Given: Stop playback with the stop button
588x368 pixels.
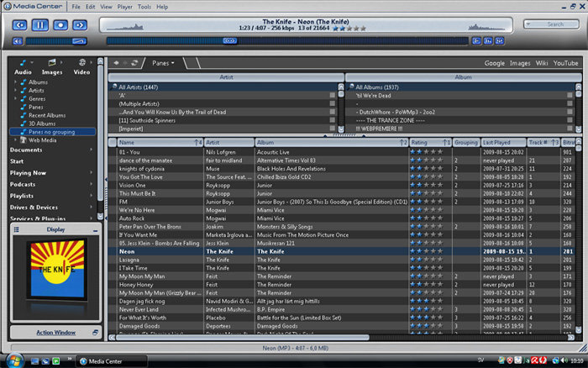Looking at the screenshot, I should click(60, 25).
